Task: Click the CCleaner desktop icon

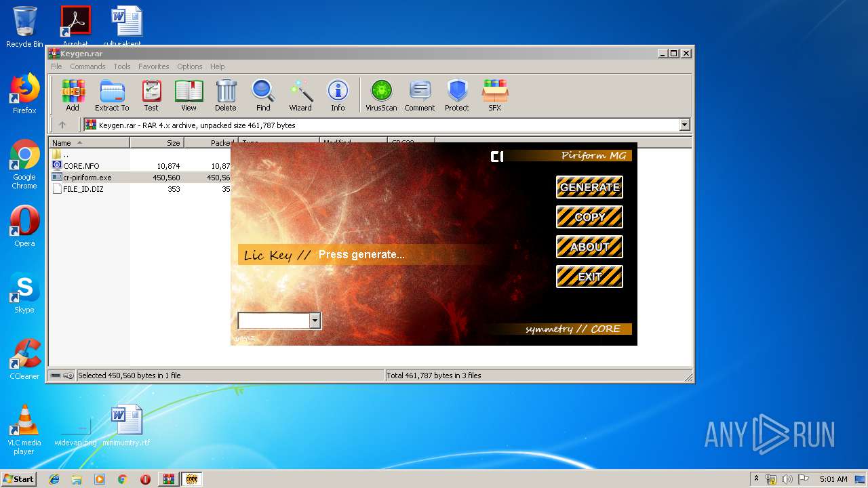Action: pos(24,359)
